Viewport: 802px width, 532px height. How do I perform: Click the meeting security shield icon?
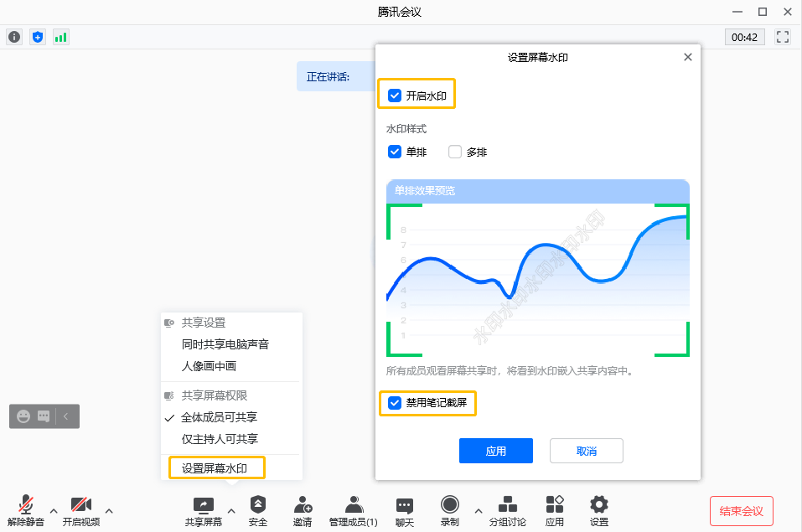point(37,37)
